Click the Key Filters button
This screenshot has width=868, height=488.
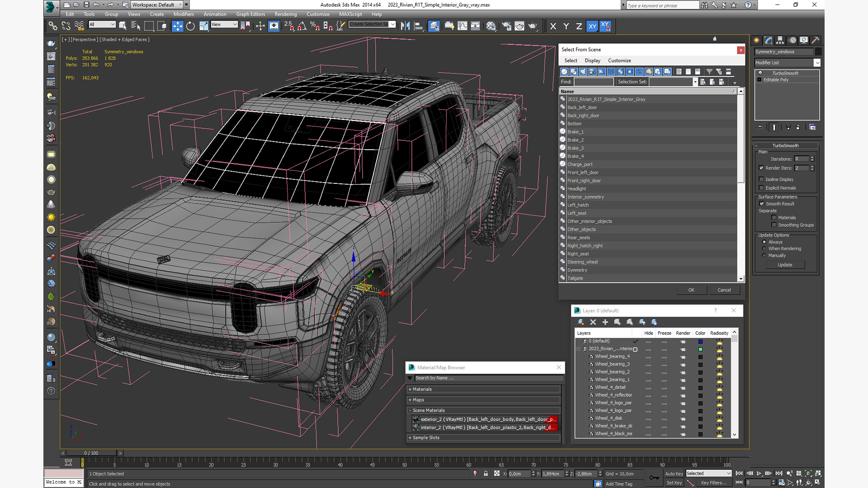click(x=713, y=483)
